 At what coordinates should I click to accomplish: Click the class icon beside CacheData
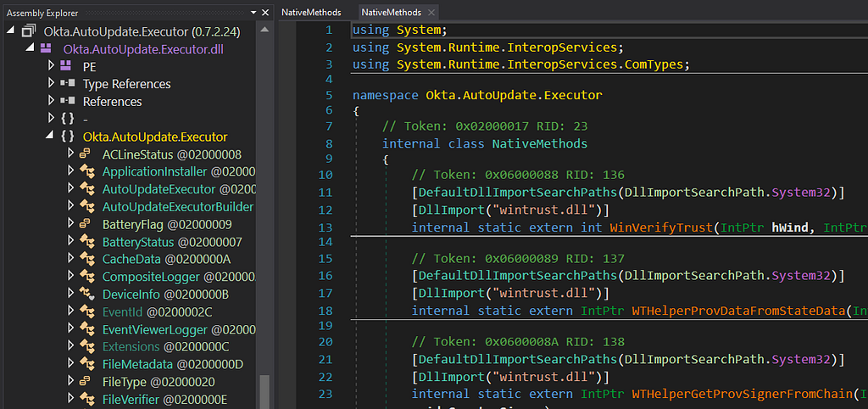tap(87, 260)
